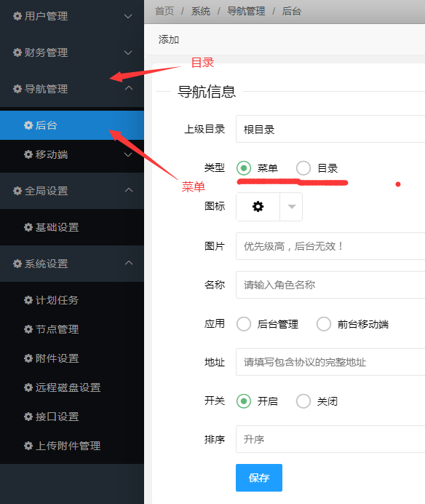Click the blue 保存 button
425x504 pixels.
(x=259, y=477)
